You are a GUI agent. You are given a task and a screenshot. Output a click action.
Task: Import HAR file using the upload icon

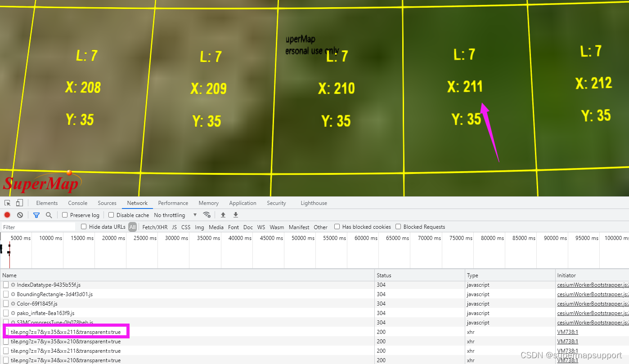point(223,215)
